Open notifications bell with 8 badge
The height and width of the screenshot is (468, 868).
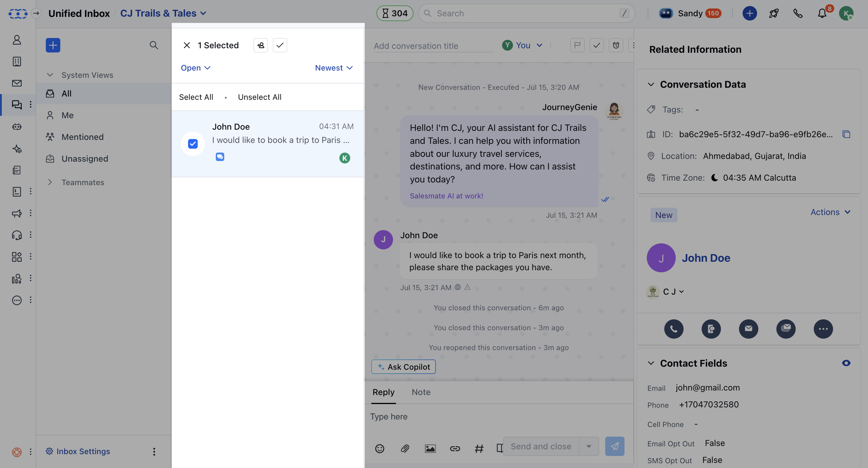coord(822,13)
